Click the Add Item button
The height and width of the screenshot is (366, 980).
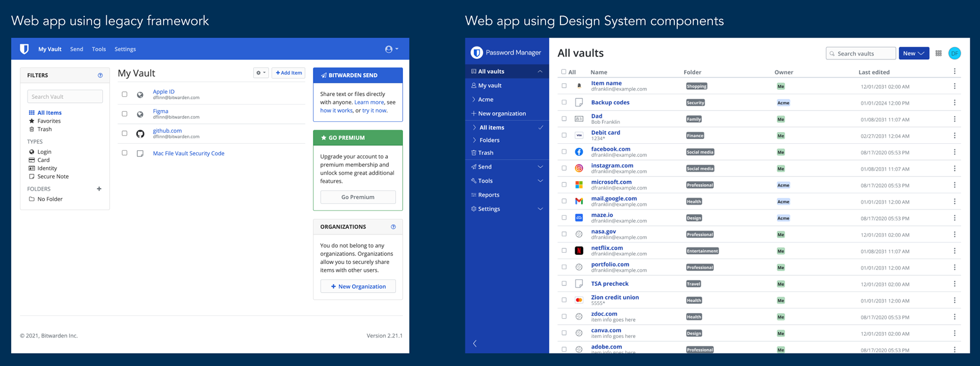point(288,73)
